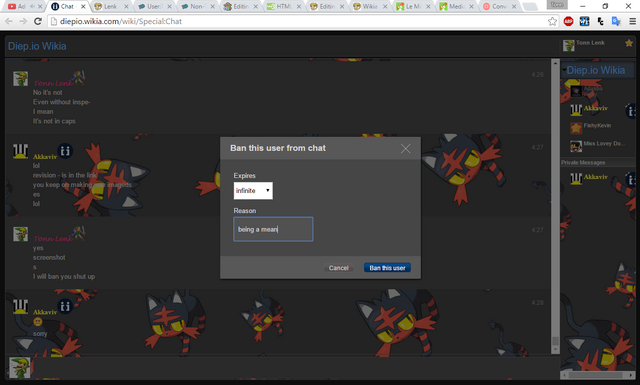Collapse the Diep.io Wikia user list
Viewport: 640px width, 385px height.
(x=564, y=70)
